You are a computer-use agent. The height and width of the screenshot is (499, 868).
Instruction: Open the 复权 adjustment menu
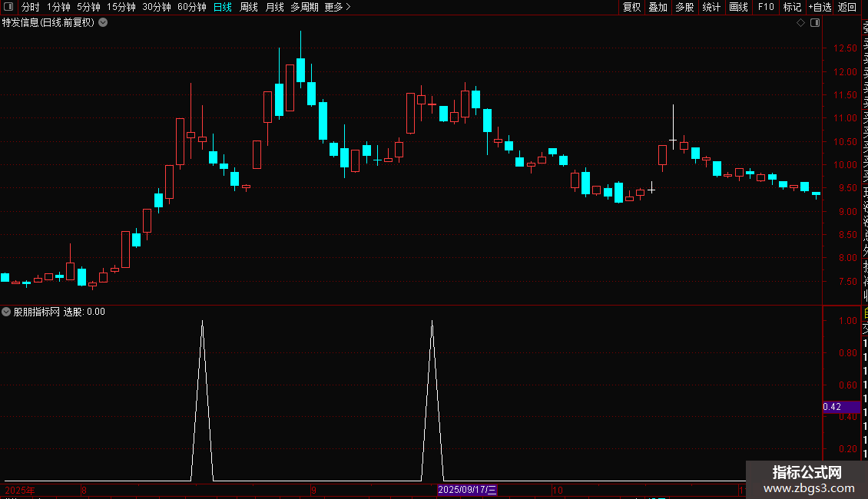click(631, 7)
